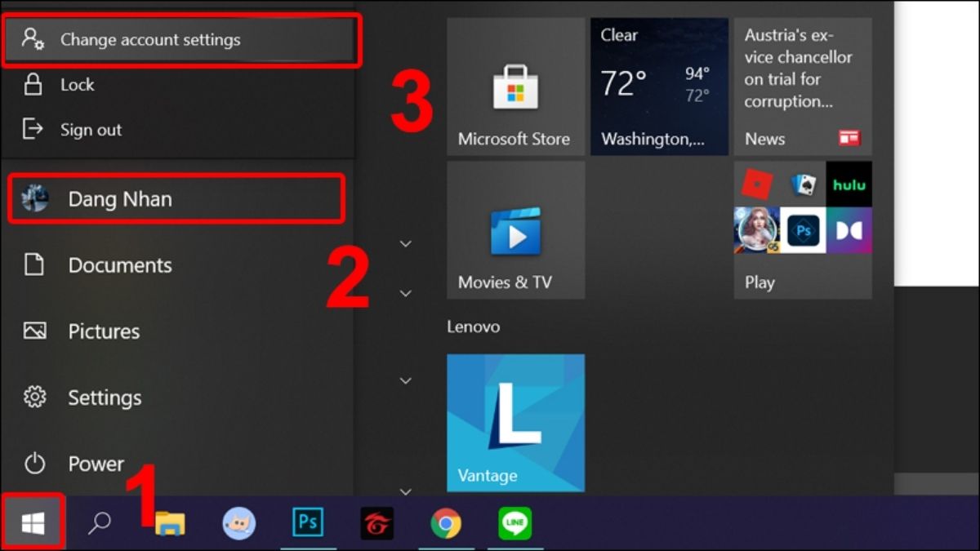
Task: Open the Lenovo Vantage app
Action: (515, 422)
